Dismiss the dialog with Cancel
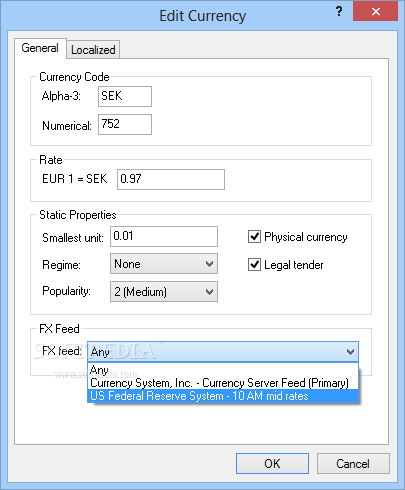Screen dimensions: 405x490 tap(353, 463)
